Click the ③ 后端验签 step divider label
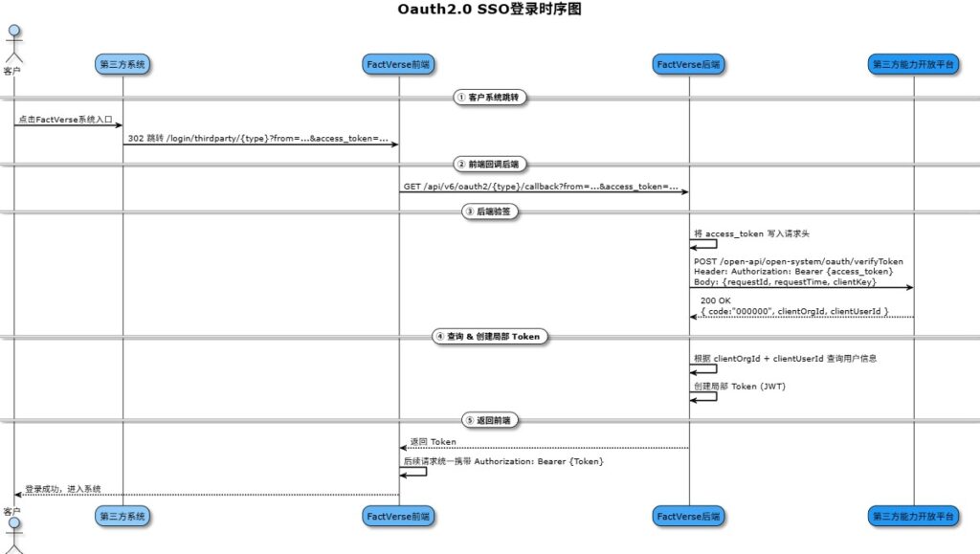The width and height of the screenshot is (980, 554). click(490, 211)
